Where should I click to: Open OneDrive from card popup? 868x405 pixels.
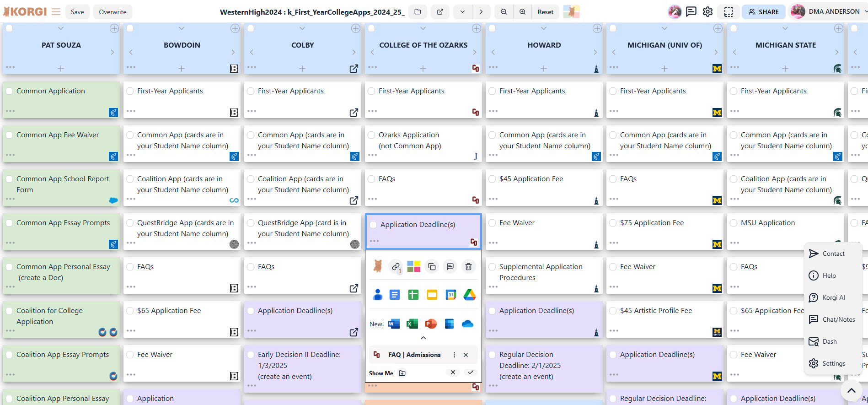coord(467,324)
